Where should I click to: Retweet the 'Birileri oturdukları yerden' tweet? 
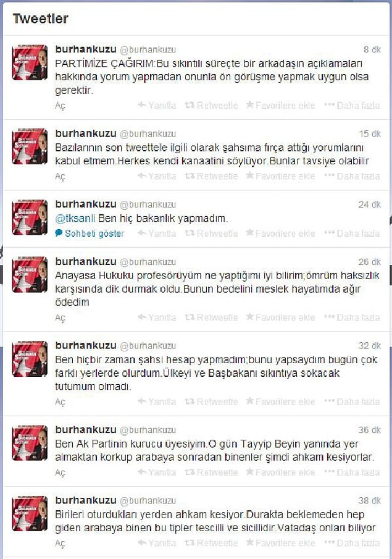(x=211, y=543)
